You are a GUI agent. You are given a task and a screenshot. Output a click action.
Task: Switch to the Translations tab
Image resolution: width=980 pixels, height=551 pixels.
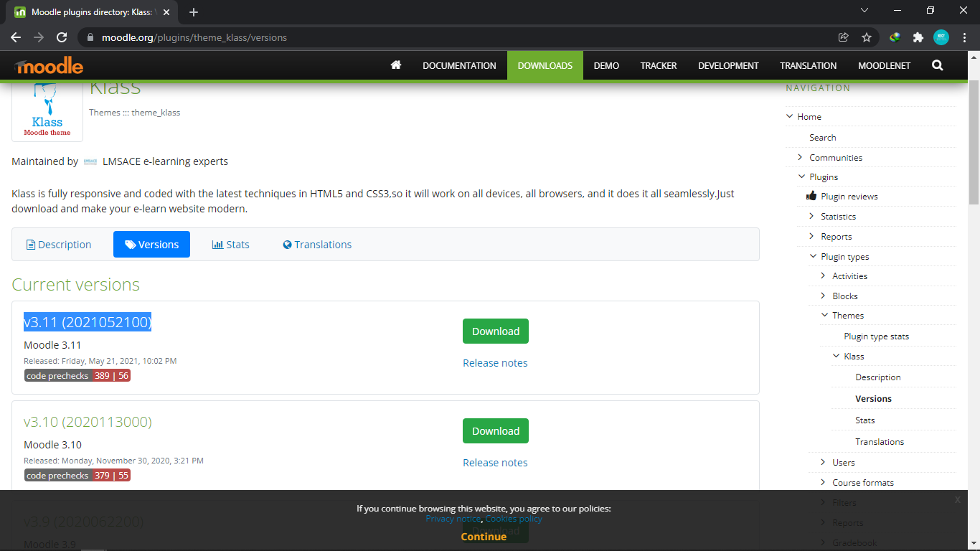(x=317, y=245)
